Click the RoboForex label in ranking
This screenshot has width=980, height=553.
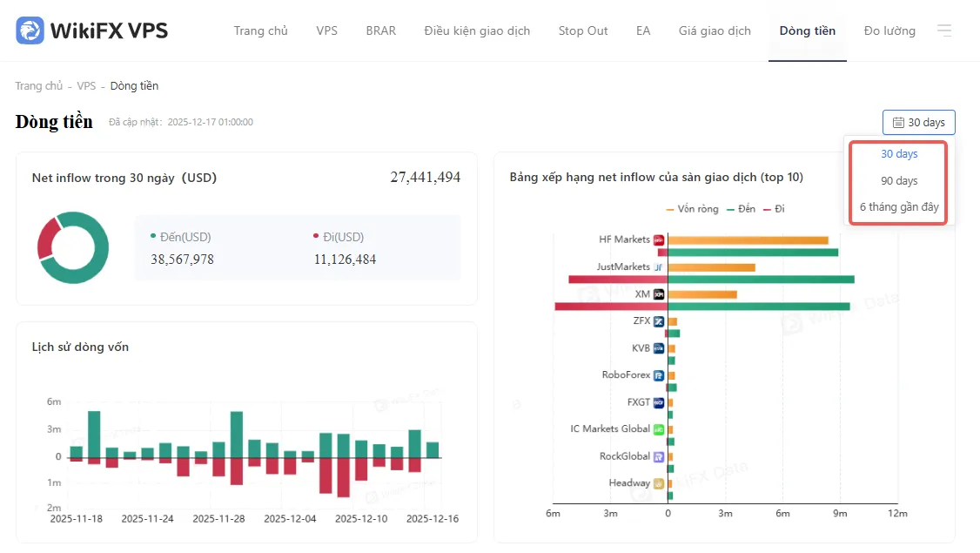click(x=626, y=374)
